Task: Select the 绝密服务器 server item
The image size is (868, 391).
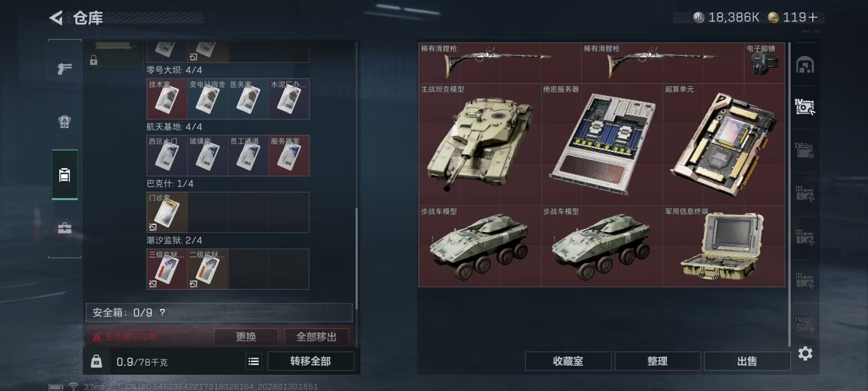Action: pyautogui.click(x=602, y=144)
